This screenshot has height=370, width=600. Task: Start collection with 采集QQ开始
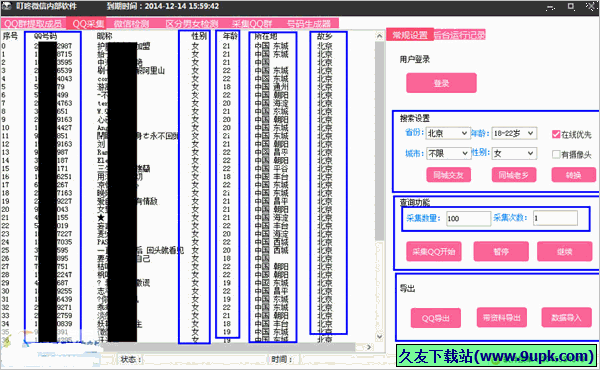pyautogui.click(x=434, y=251)
